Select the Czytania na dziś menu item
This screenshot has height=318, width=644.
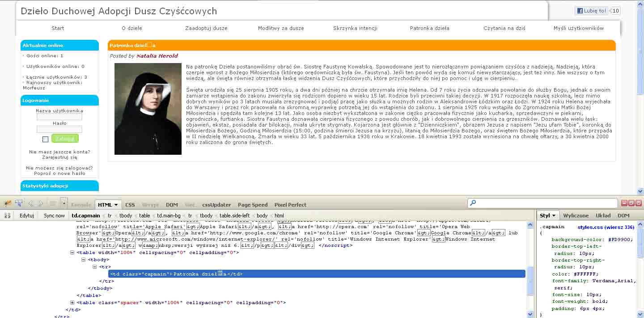click(x=504, y=28)
